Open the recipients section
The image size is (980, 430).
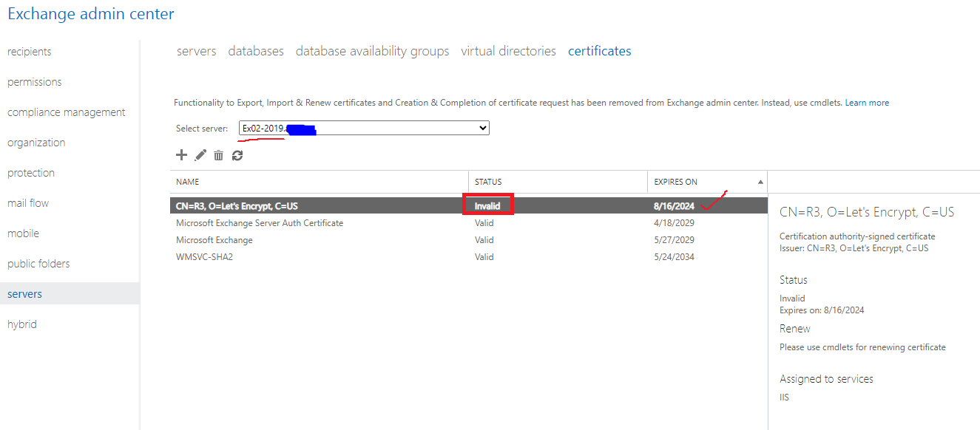click(x=30, y=51)
